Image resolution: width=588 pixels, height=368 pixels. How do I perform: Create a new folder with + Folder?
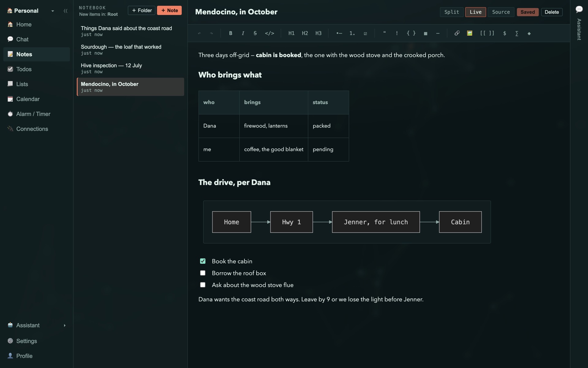tap(141, 10)
